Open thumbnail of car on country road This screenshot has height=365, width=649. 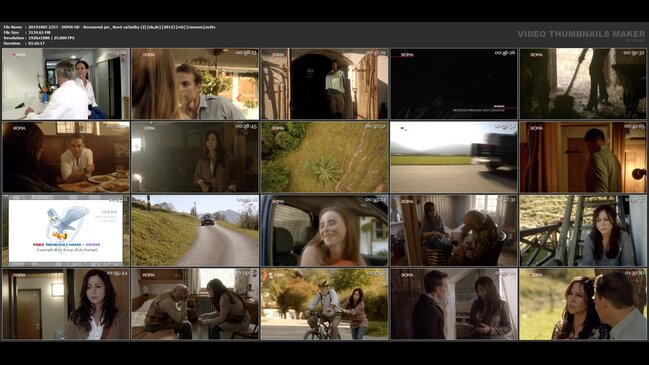pyautogui.click(x=195, y=231)
